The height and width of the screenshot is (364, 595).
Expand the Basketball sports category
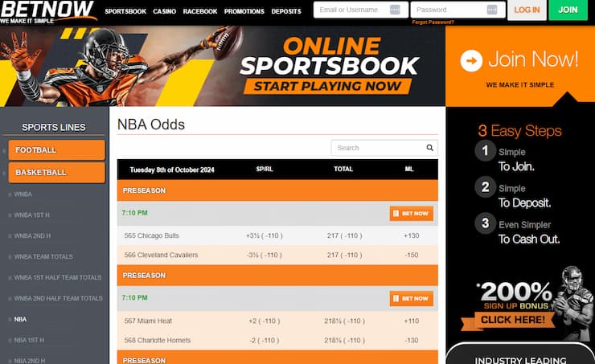point(56,173)
